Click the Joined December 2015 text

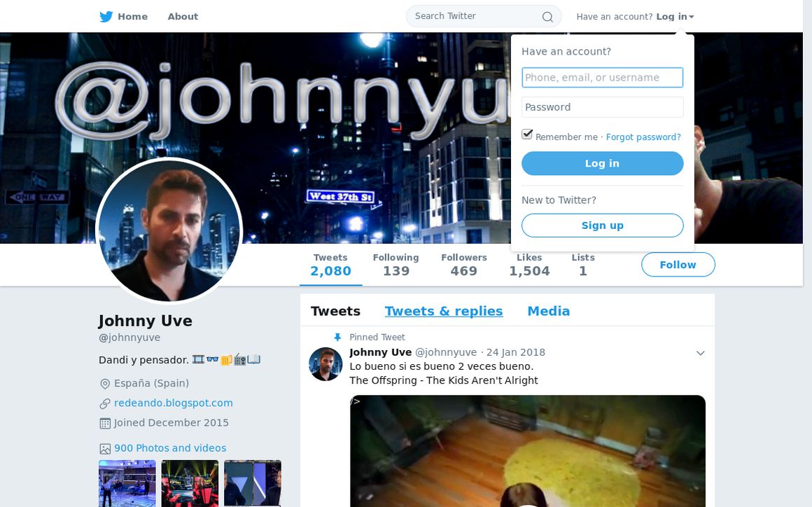(x=171, y=422)
